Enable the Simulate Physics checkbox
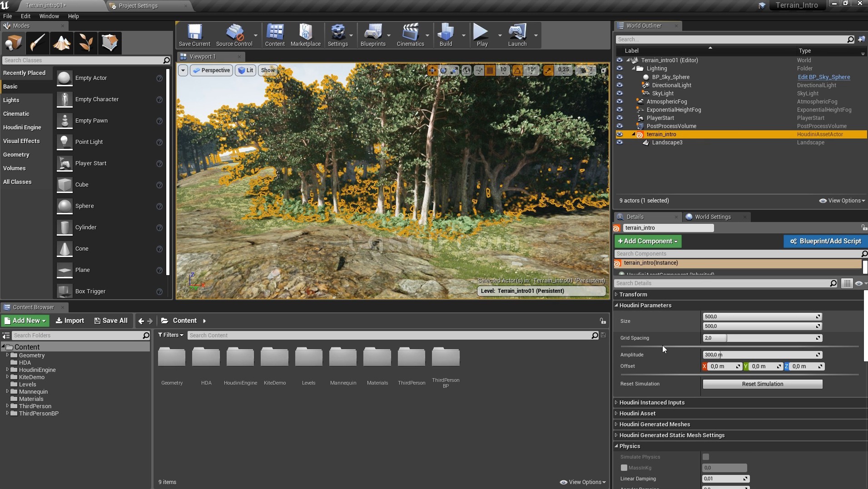This screenshot has width=868, height=489. click(x=706, y=457)
